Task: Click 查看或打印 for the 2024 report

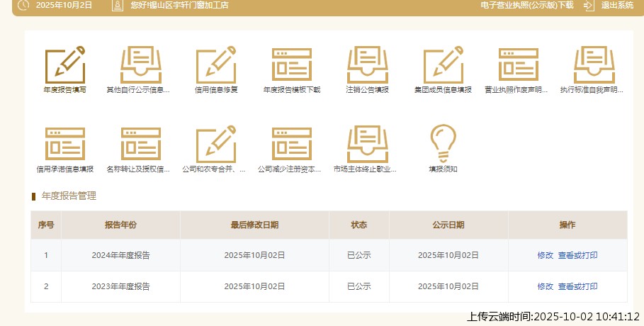Action: point(577,255)
